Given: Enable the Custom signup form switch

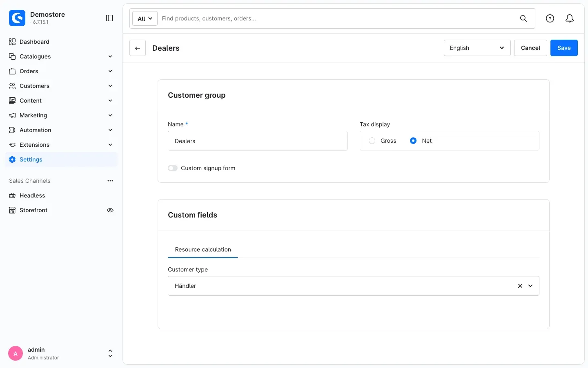Looking at the screenshot, I should coord(173,168).
